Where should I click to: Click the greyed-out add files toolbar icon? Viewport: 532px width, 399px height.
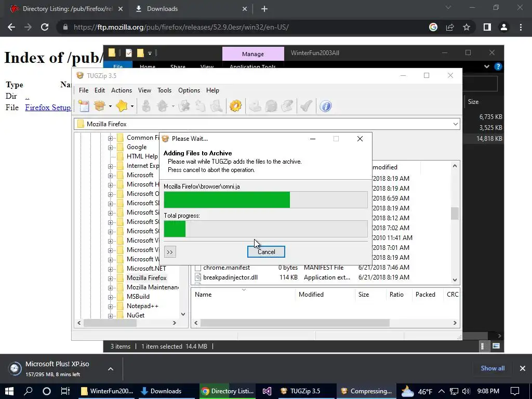click(146, 106)
